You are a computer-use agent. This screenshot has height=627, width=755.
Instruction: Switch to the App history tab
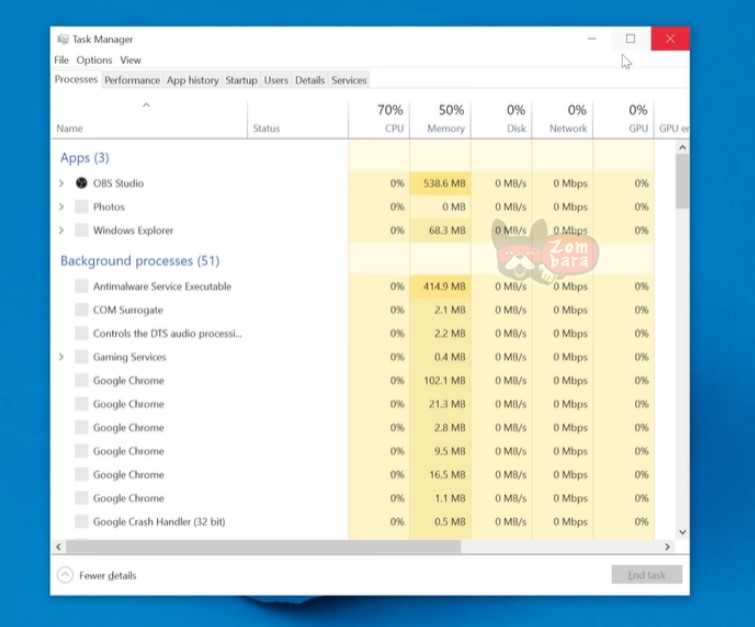pos(193,80)
